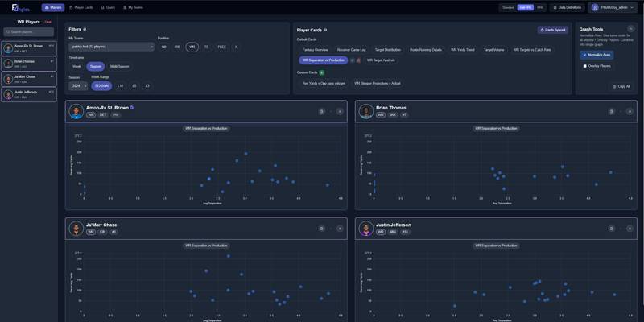Toggle the Normalize Axes option
The width and height of the screenshot is (644, 322).
pos(597,55)
